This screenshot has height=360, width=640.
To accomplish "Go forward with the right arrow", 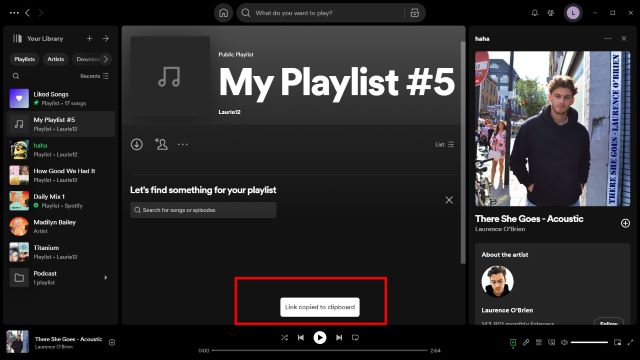I will pyautogui.click(x=40, y=13).
